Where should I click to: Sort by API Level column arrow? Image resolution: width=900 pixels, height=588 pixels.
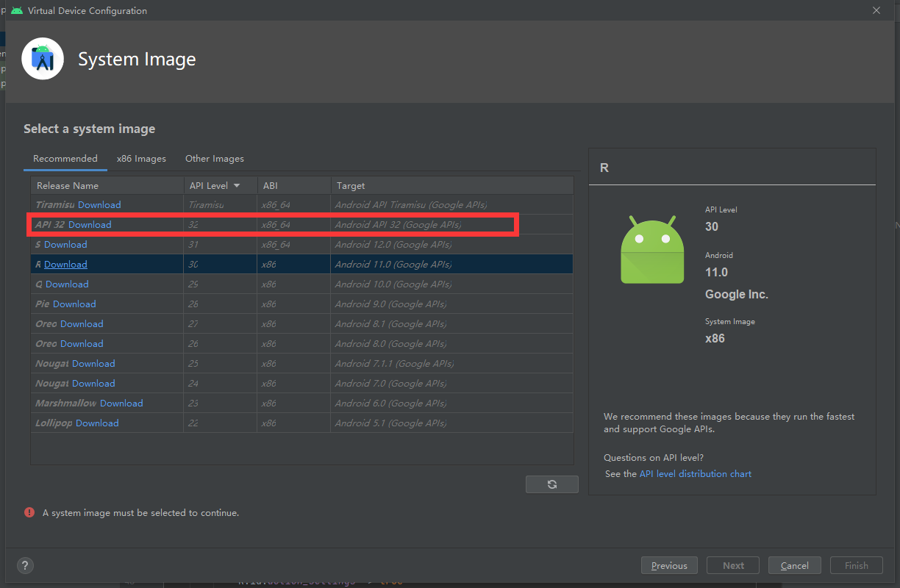237,186
